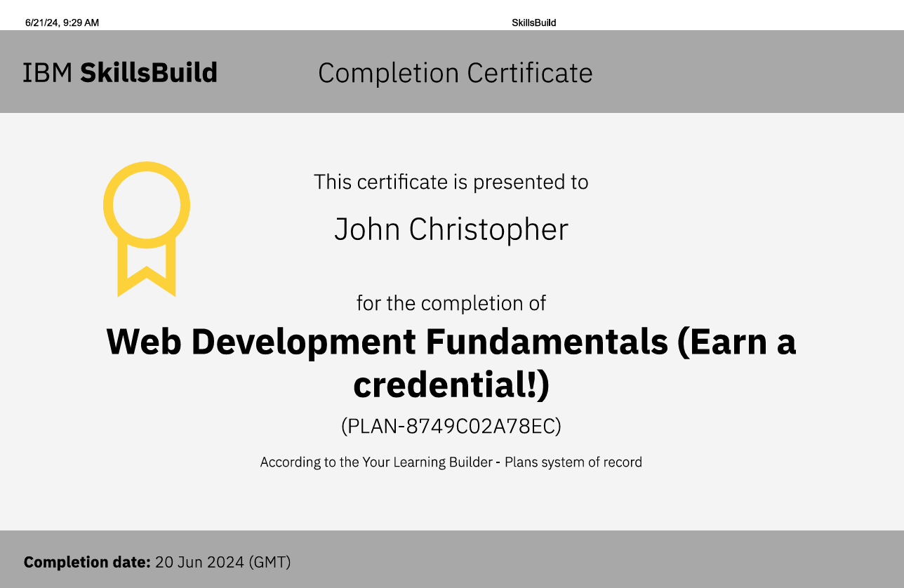Select "This certificate is presented to" text
The height and width of the screenshot is (588, 904).
coord(451,182)
